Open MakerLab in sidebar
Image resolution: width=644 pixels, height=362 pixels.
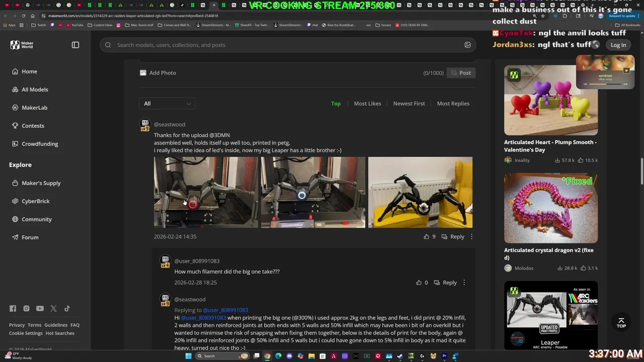[34, 108]
